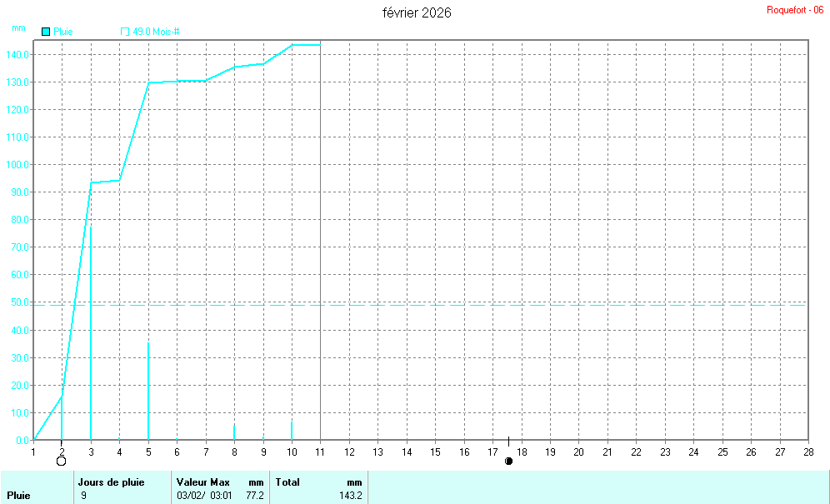Viewport: 830px width, 504px height.
Task: Toggle the hollow 49.0 Mois-# legend box
Action: tap(125, 32)
